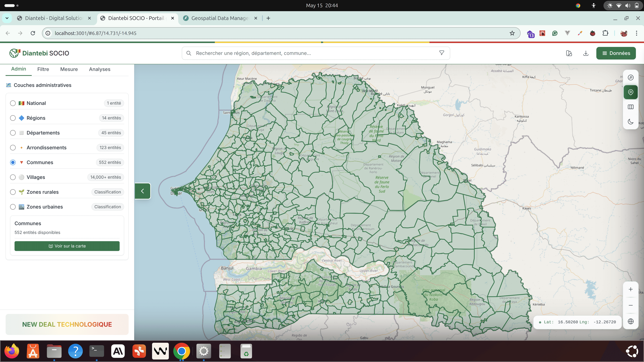The height and width of the screenshot is (362, 644).
Task: Select the Départements layer radio button
Action: point(13,133)
